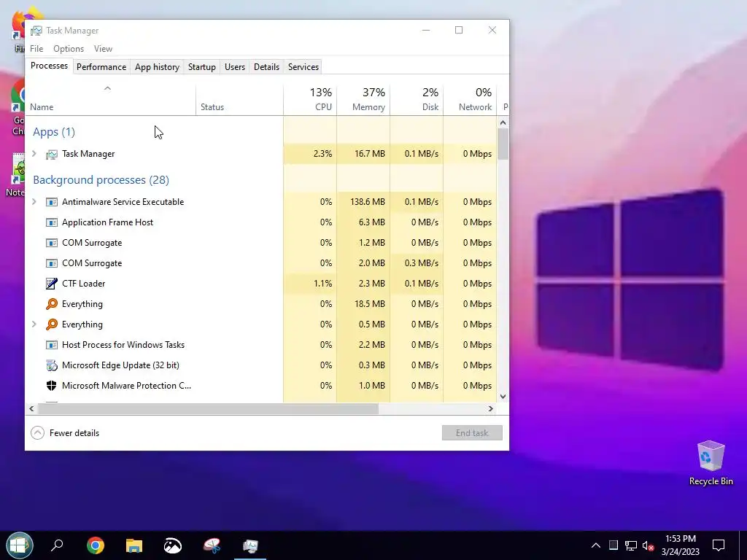Click the Microsoft Edge Update icon

tap(52, 365)
